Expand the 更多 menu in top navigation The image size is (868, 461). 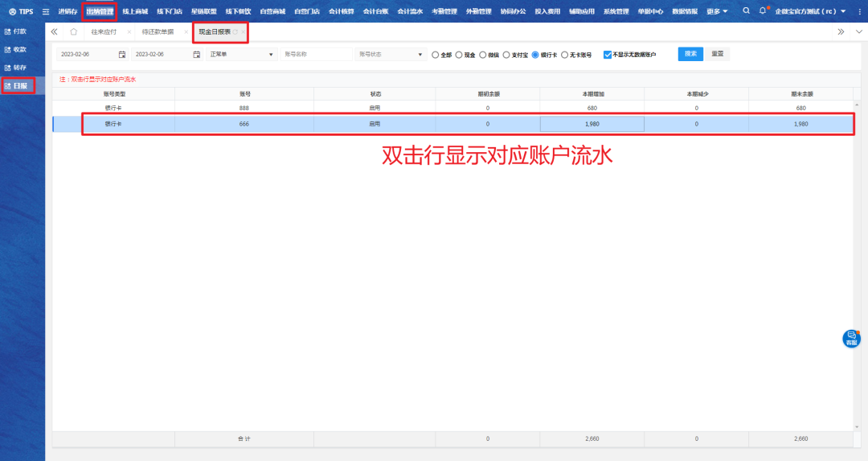pos(717,11)
